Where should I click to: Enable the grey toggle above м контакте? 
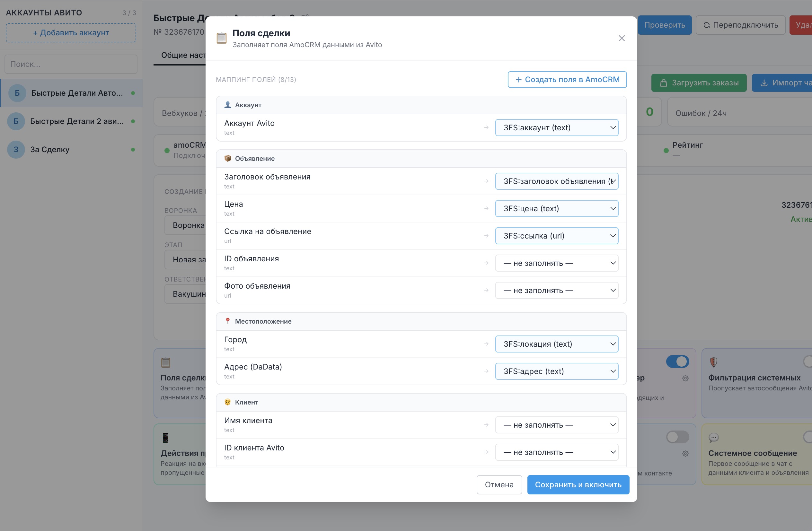pyautogui.click(x=677, y=437)
